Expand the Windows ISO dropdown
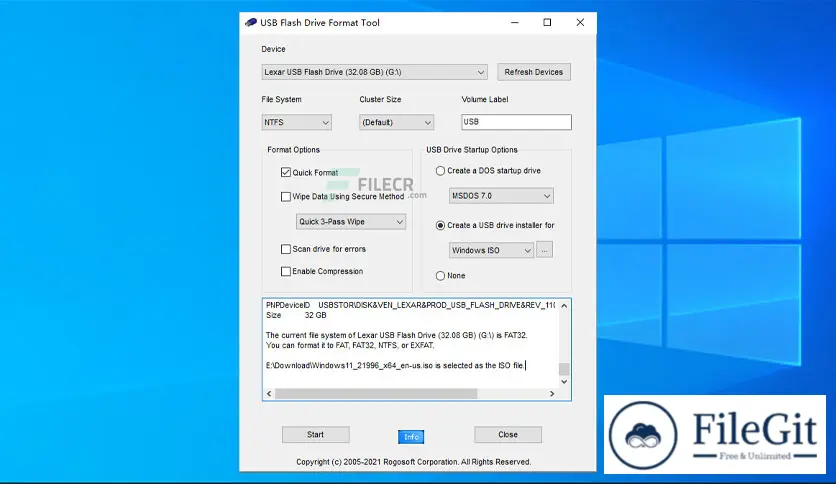836x484 pixels. [491, 250]
